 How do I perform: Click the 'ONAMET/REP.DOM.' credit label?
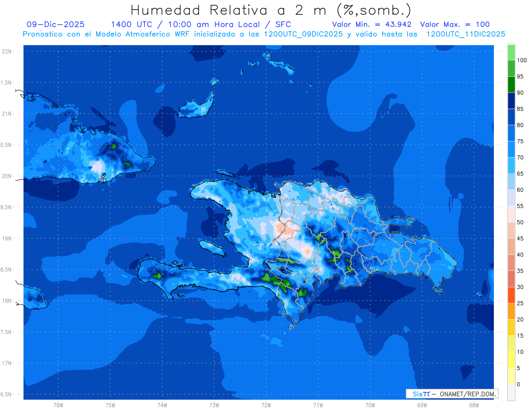468,394
